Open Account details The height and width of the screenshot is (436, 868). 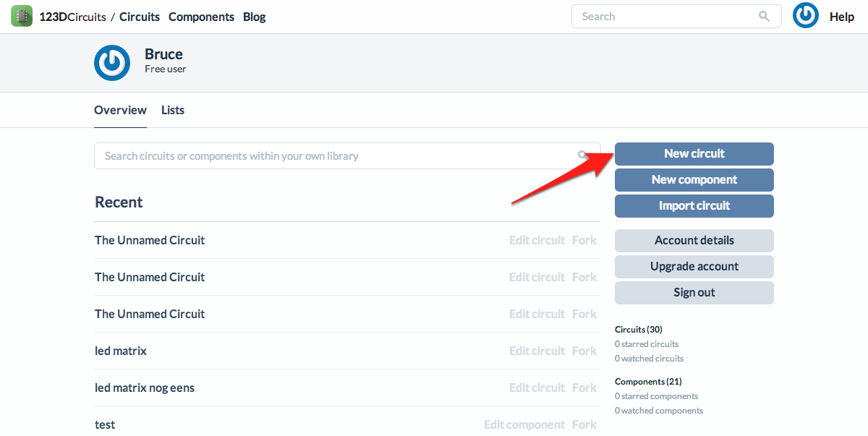pyautogui.click(x=694, y=240)
